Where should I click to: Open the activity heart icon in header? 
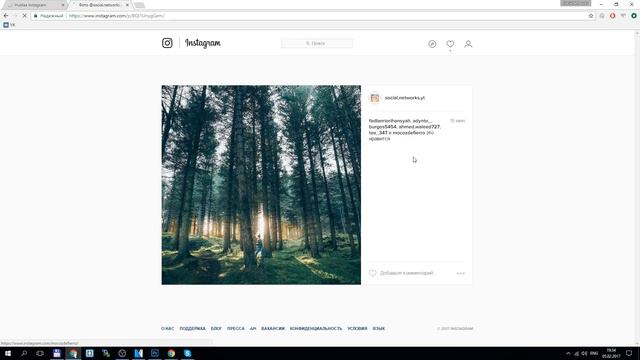coord(450,44)
